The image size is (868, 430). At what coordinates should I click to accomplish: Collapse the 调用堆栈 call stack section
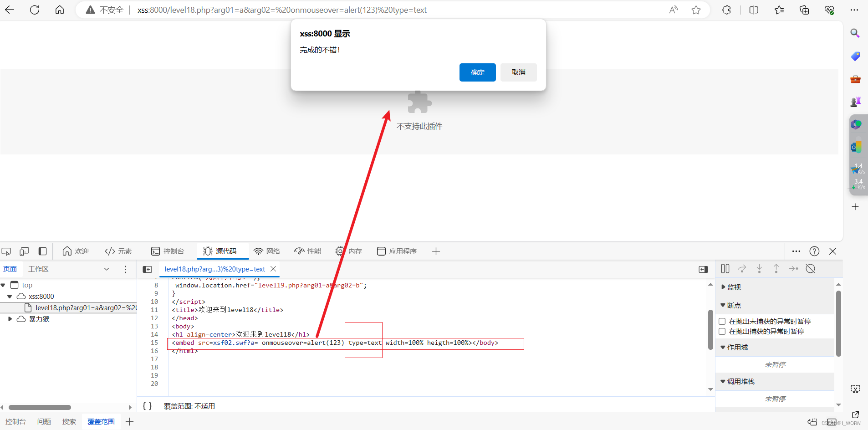[x=738, y=381]
